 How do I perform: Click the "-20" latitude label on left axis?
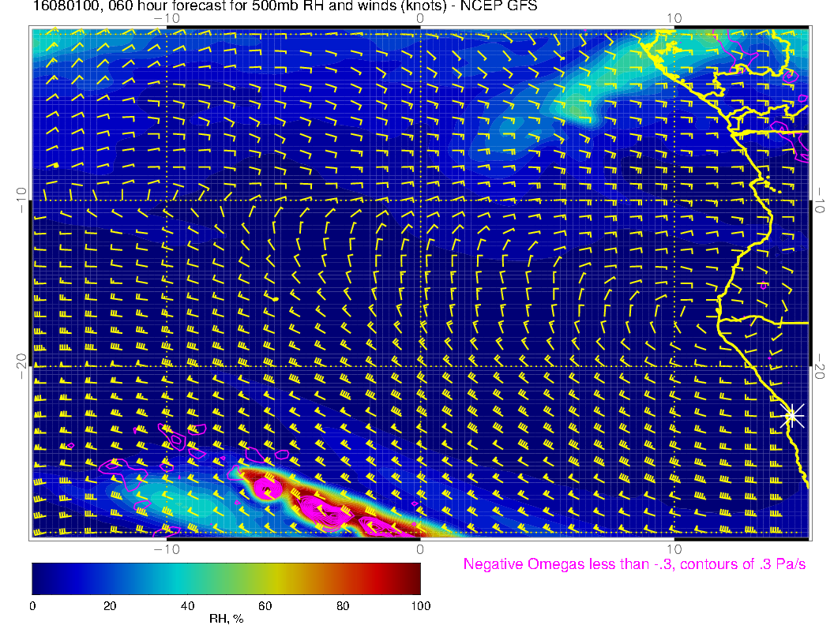(21, 365)
